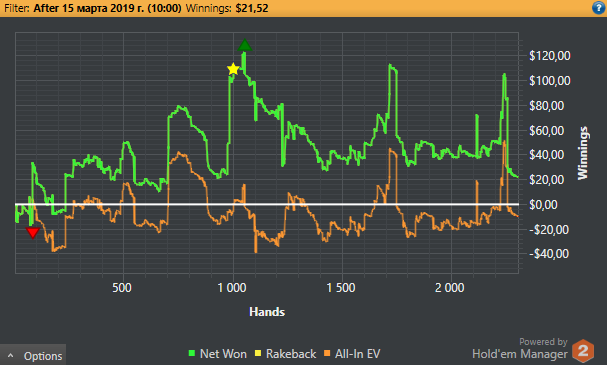Click the yellow Rakeback color swatch

click(x=257, y=353)
